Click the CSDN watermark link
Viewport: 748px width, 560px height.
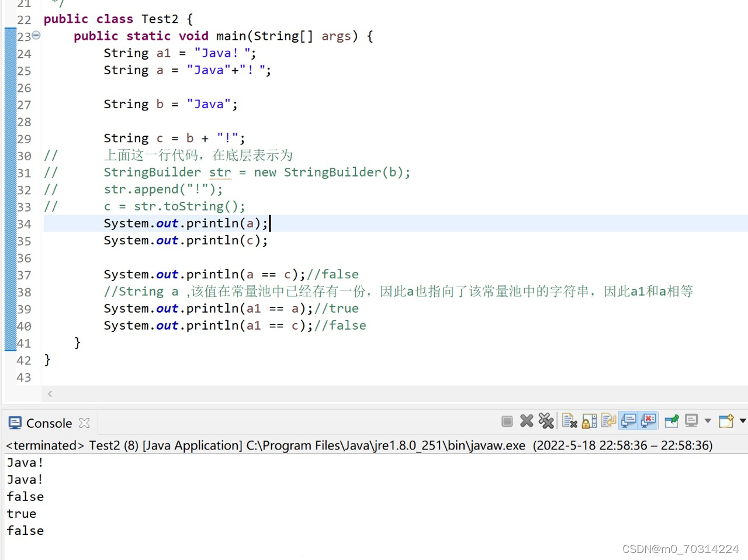681,549
